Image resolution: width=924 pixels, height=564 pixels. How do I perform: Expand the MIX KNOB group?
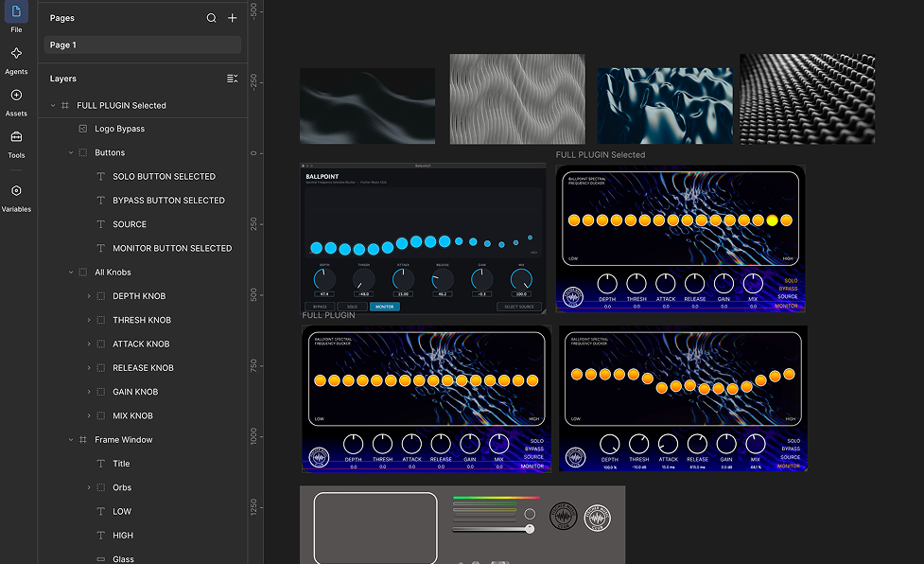click(x=89, y=415)
